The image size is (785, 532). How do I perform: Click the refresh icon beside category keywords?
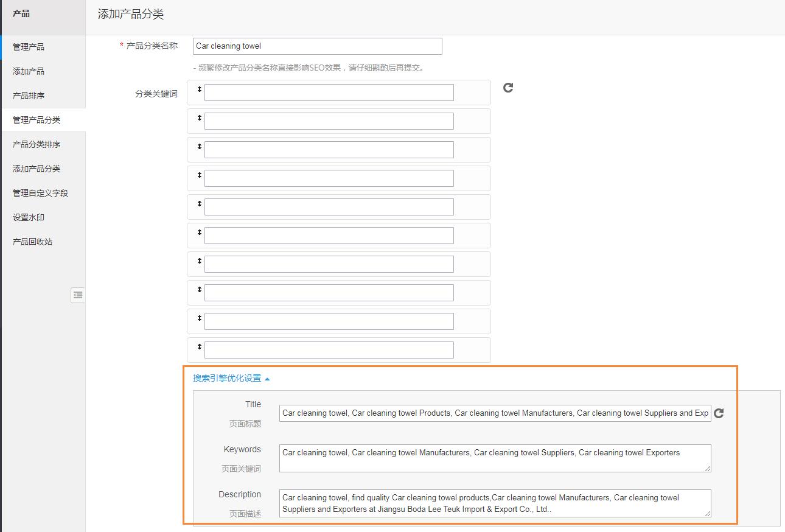(x=508, y=88)
